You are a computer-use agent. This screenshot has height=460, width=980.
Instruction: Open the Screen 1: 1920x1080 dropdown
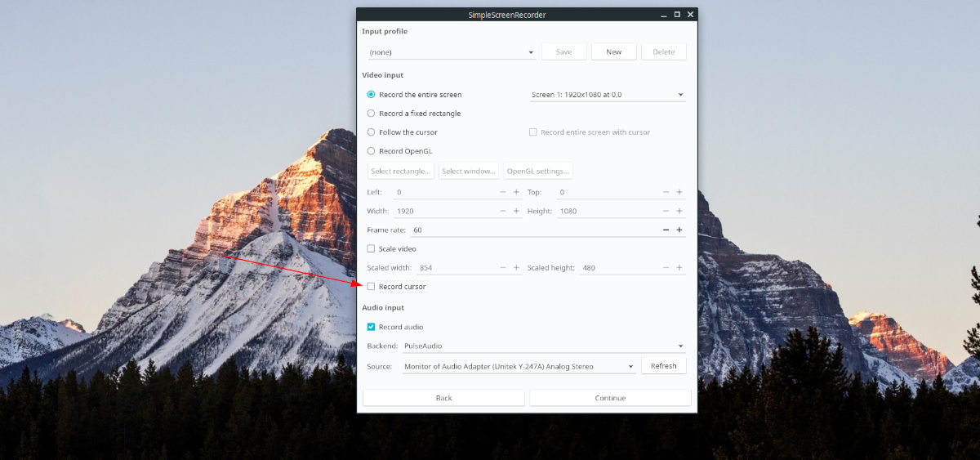tap(608, 95)
